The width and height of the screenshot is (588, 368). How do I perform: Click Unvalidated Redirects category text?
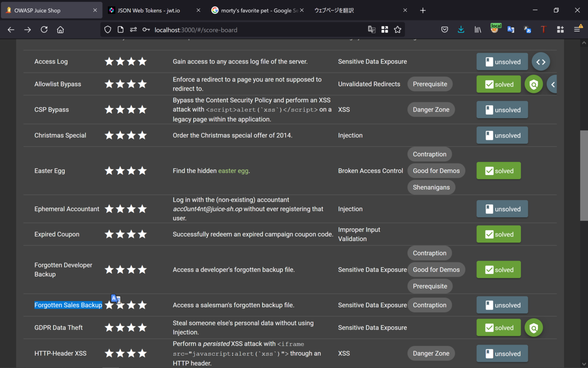pyautogui.click(x=369, y=84)
